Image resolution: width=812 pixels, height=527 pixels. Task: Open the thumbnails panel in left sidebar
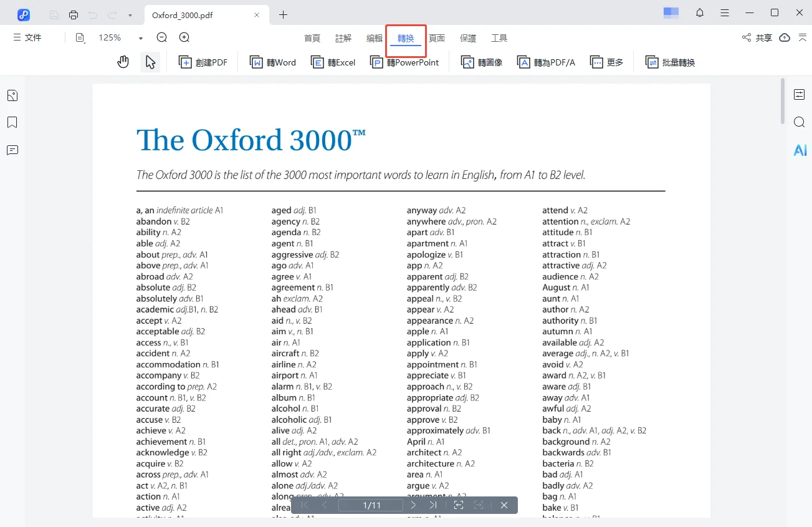[12, 95]
